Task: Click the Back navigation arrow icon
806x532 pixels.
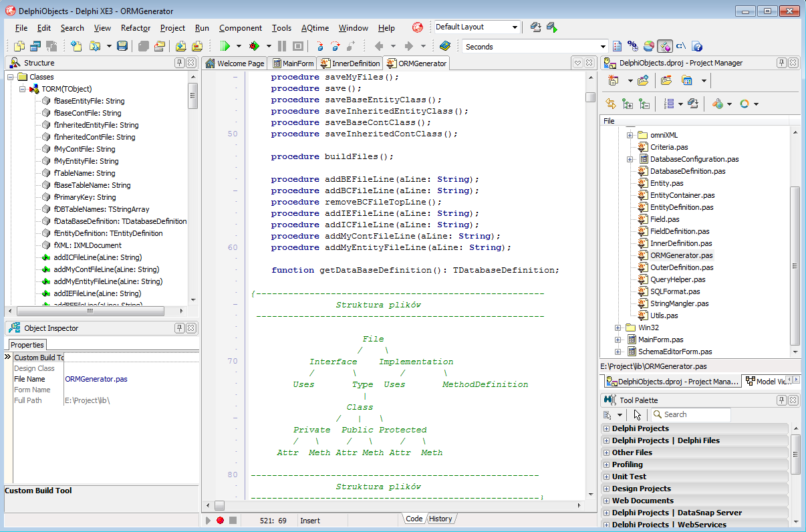Action: point(379,46)
